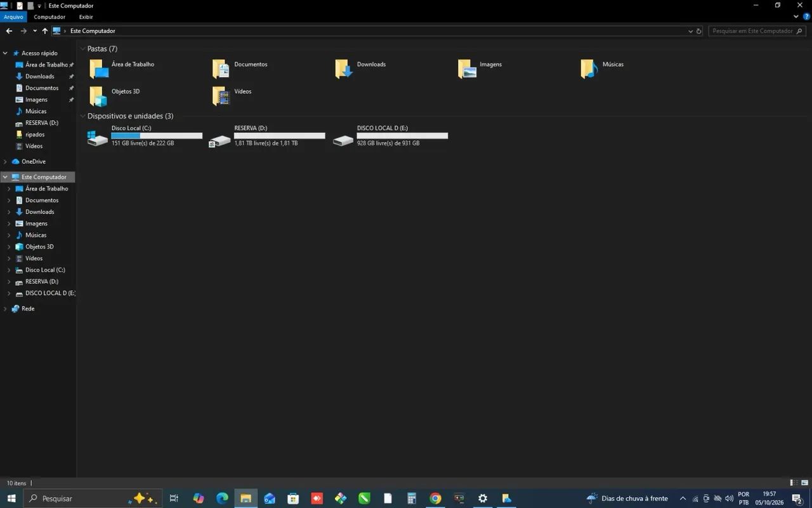Select the RESERVA (D:) drive icon in the main pane
812x508 pixels.
(x=220, y=140)
